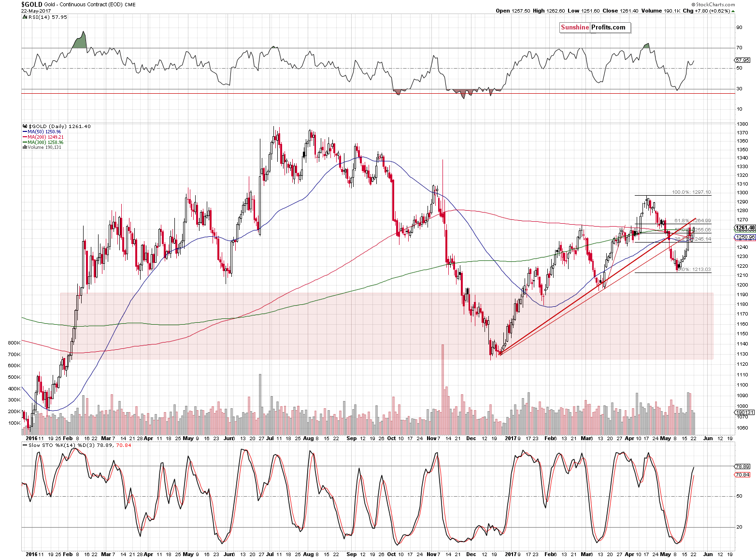Click the MA(200) 1249.21 legend entry
The width and height of the screenshot is (756, 559).
click(45, 137)
